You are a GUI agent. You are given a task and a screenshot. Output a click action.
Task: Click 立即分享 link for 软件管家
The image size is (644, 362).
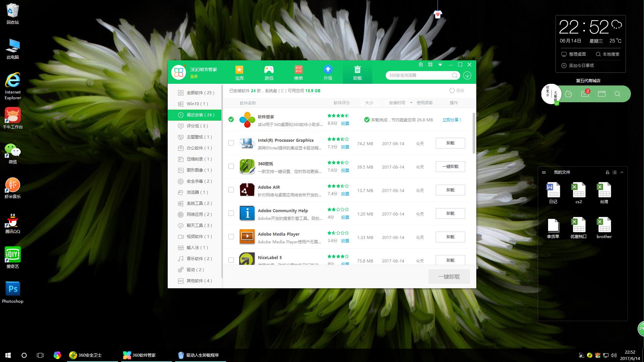point(452,120)
